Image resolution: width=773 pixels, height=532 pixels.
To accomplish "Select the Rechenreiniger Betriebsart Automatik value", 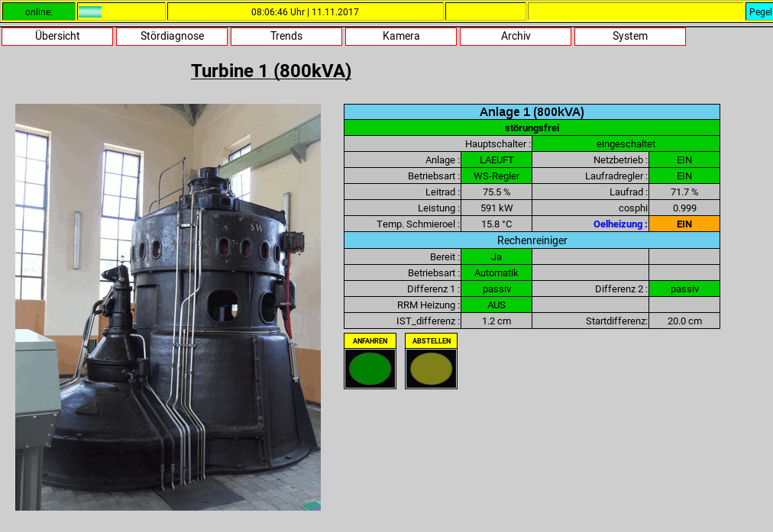I will (496, 272).
